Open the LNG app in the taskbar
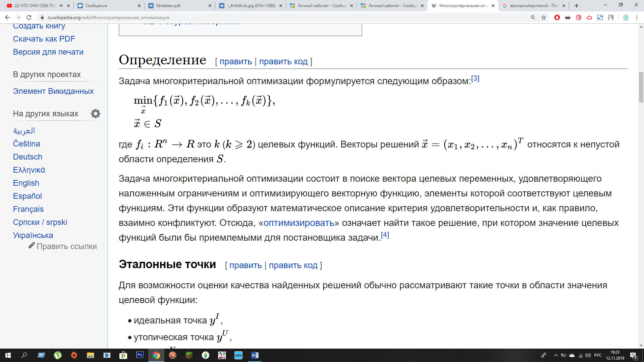 (x=238, y=355)
